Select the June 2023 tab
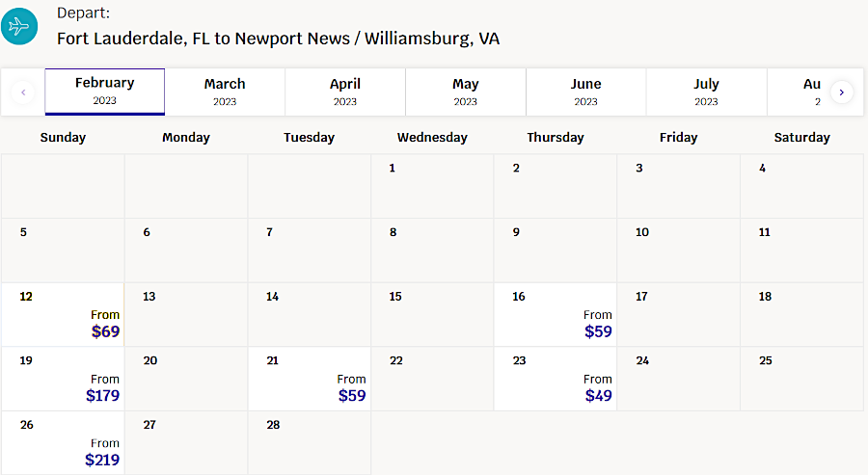 585,92
